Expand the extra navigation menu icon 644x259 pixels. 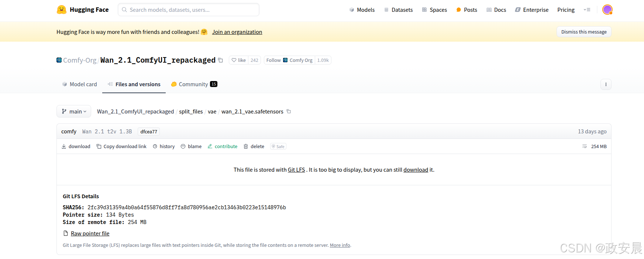[587, 10]
